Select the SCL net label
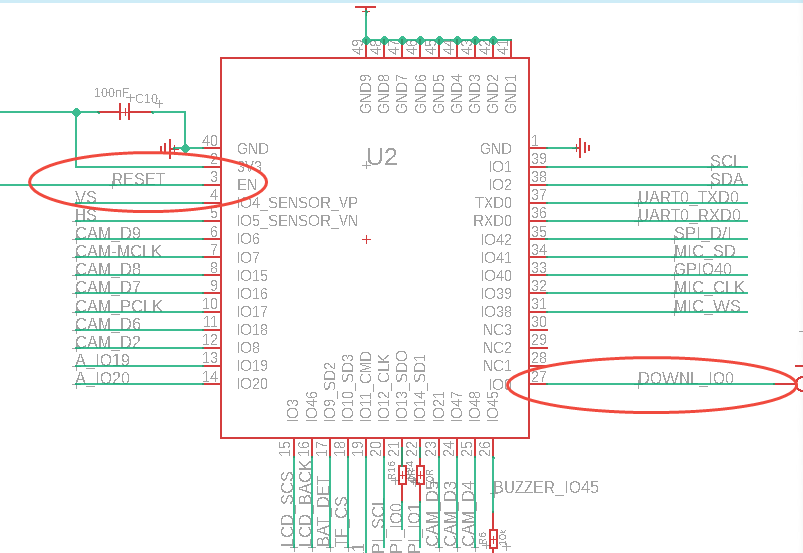Viewport: 803px width, 553px height. pos(724,161)
